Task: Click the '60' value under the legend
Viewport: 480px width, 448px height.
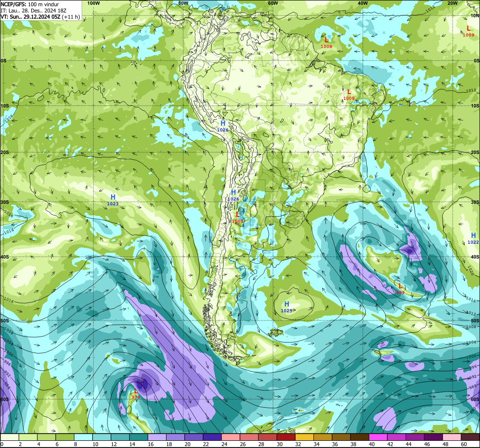Action: [464, 444]
